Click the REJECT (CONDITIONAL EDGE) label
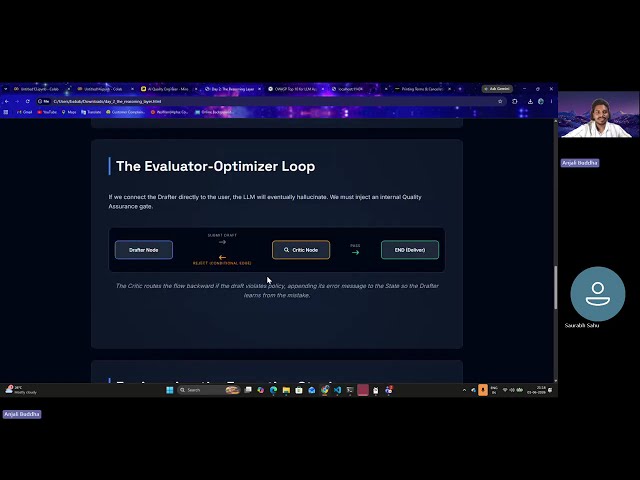Screen dimensions: 640x480 click(222, 263)
